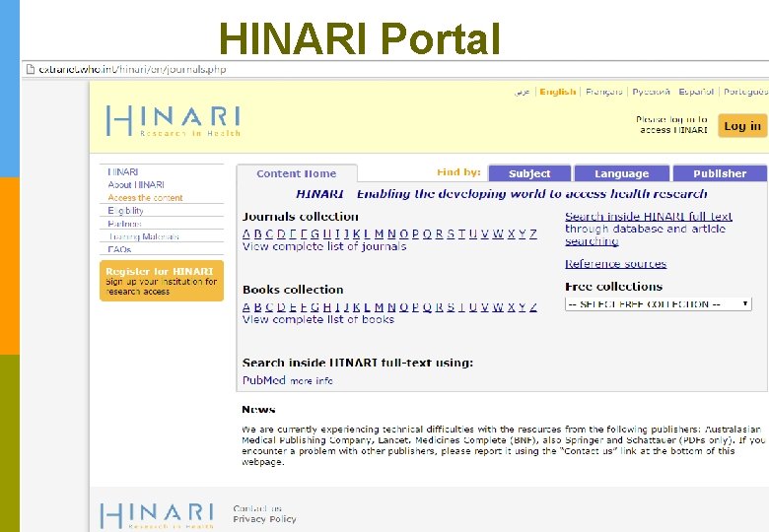Switch language to Русский
The width and height of the screenshot is (769, 532).
click(652, 92)
